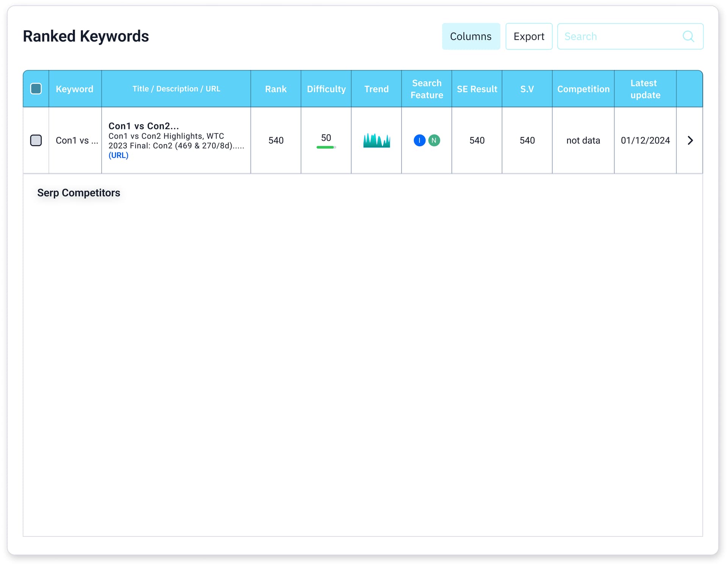
Task: Click the blue I search feature badge
Action: (419, 140)
